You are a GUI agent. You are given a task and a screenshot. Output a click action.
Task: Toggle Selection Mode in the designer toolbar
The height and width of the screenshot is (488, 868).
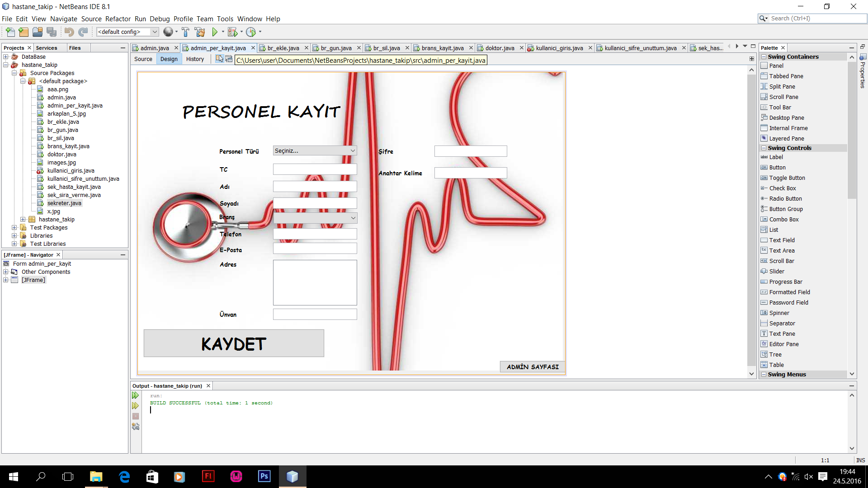pyautogui.click(x=219, y=59)
